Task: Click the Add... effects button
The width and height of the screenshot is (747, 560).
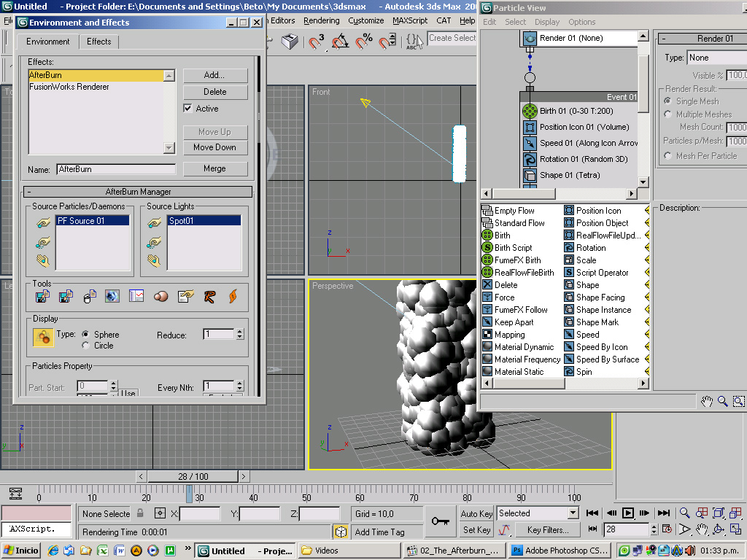Action: (215, 75)
